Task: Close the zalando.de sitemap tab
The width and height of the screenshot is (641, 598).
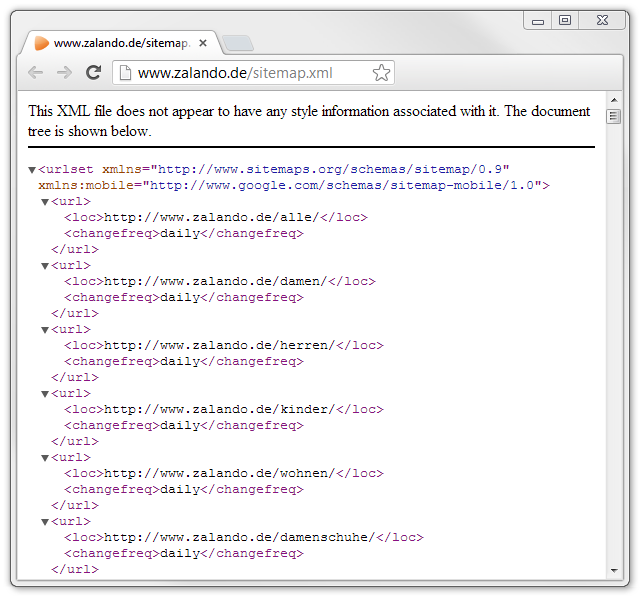Action: point(203,43)
